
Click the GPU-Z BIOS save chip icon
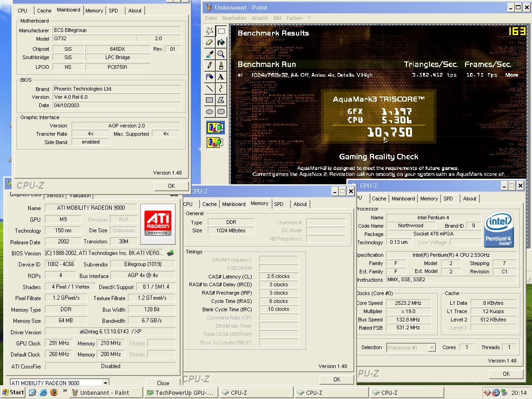coord(171,253)
